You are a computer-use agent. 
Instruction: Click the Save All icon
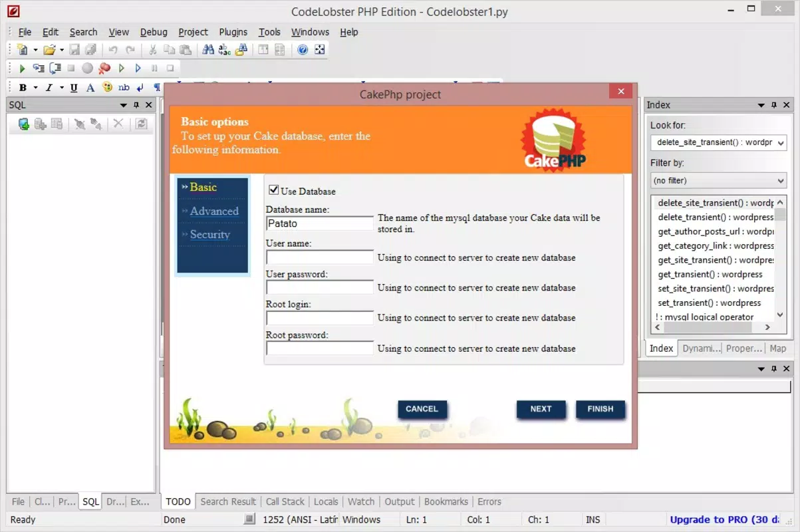click(x=90, y=50)
